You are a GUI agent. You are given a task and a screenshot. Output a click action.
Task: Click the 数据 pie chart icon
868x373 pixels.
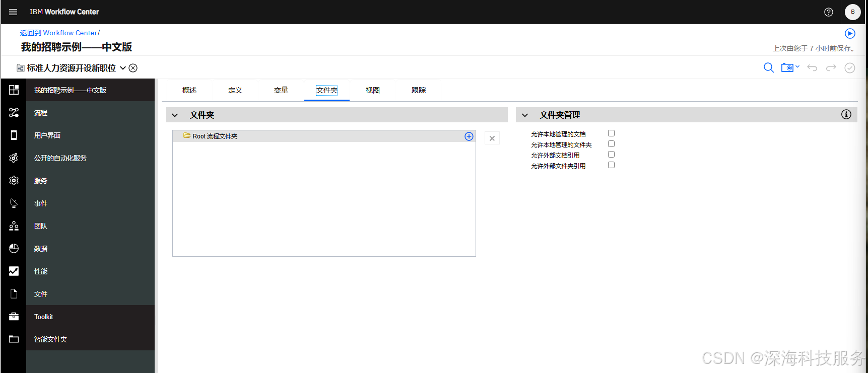[14, 249]
